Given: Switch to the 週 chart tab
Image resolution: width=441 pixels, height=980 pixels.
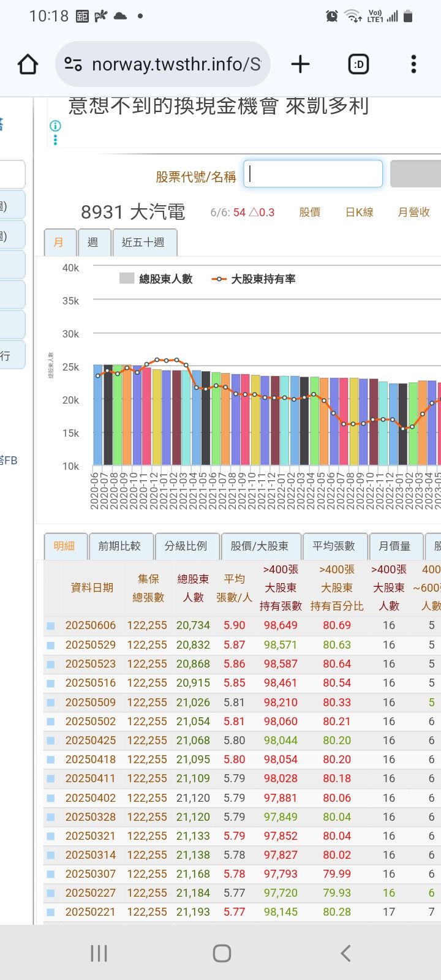Looking at the screenshot, I should pyautogui.click(x=93, y=243).
